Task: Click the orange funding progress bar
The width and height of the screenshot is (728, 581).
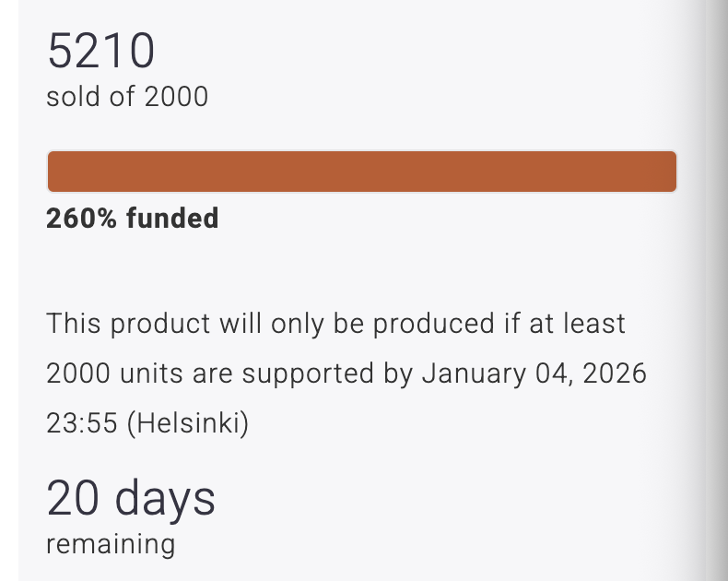Action: pyautogui.click(x=361, y=172)
